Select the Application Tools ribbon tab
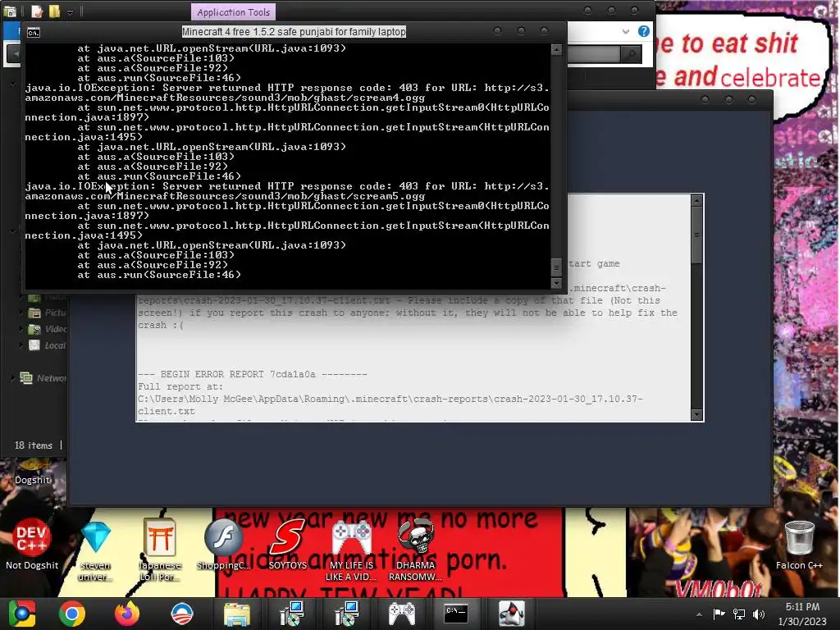The width and height of the screenshot is (840, 630). pyautogui.click(x=233, y=11)
